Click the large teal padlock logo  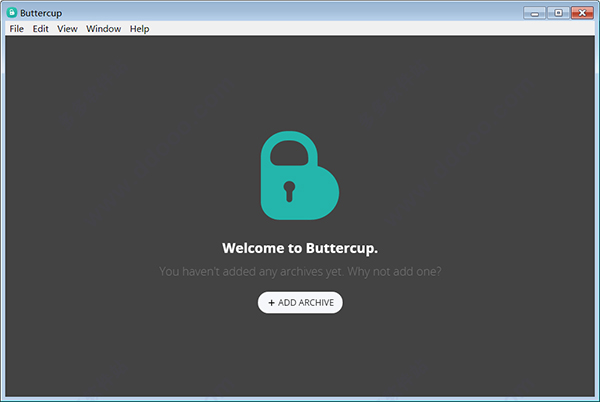click(300, 176)
